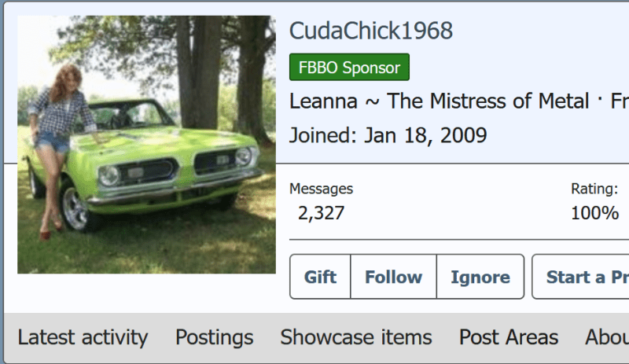The image size is (629, 364).
Task: Ignore this member via the Ignore button
Action: point(480,277)
